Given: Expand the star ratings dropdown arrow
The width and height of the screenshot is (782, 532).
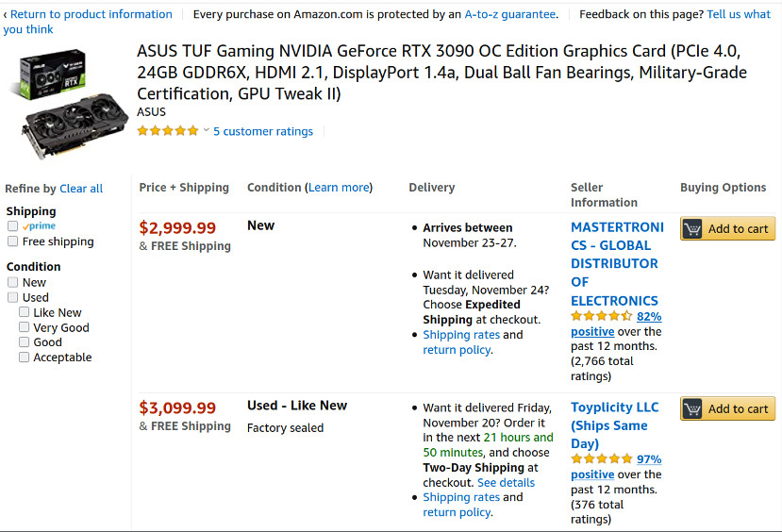Looking at the screenshot, I should tap(206, 131).
